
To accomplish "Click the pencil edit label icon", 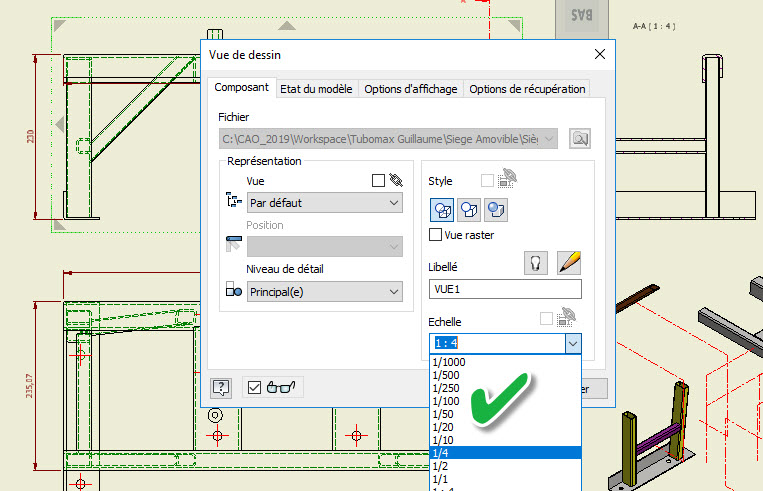I will [x=568, y=263].
